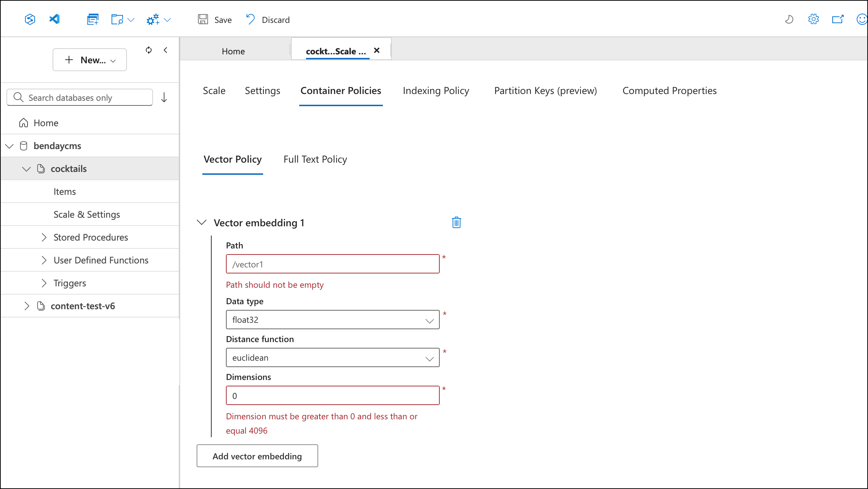Click Add vector embedding button
The image size is (868, 489).
tap(257, 456)
